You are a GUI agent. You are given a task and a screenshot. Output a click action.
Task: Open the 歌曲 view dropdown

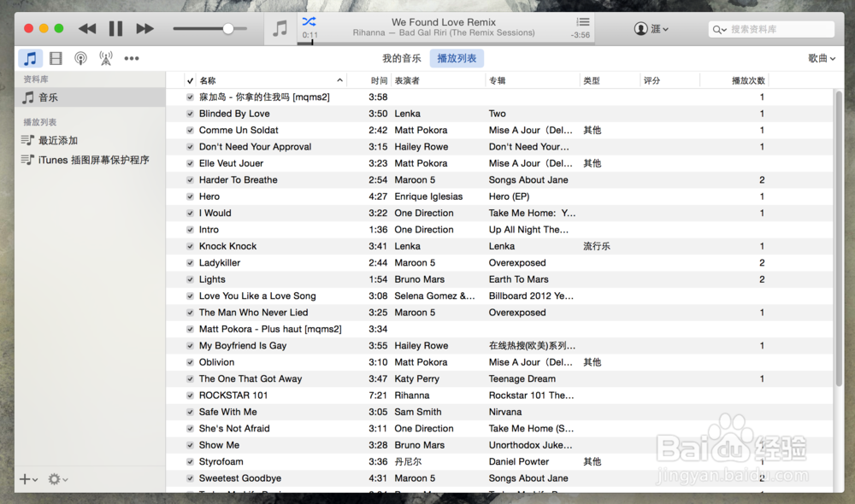coord(821,58)
